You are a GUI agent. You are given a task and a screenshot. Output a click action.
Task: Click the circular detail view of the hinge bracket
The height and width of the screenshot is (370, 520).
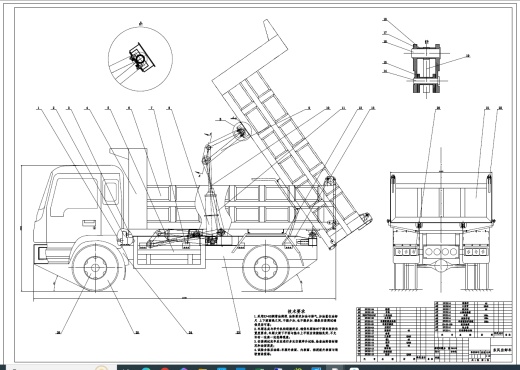coord(140,59)
